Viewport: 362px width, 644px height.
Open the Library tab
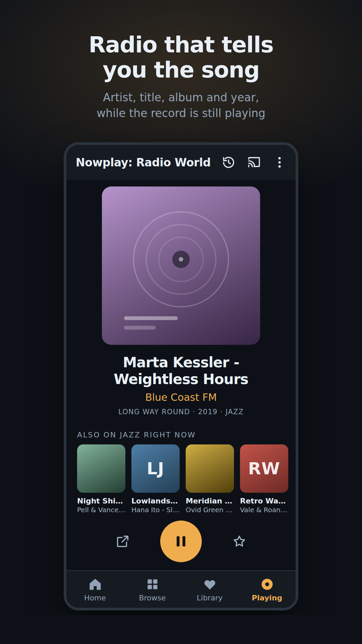pyautogui.click(x=210, y=590)
